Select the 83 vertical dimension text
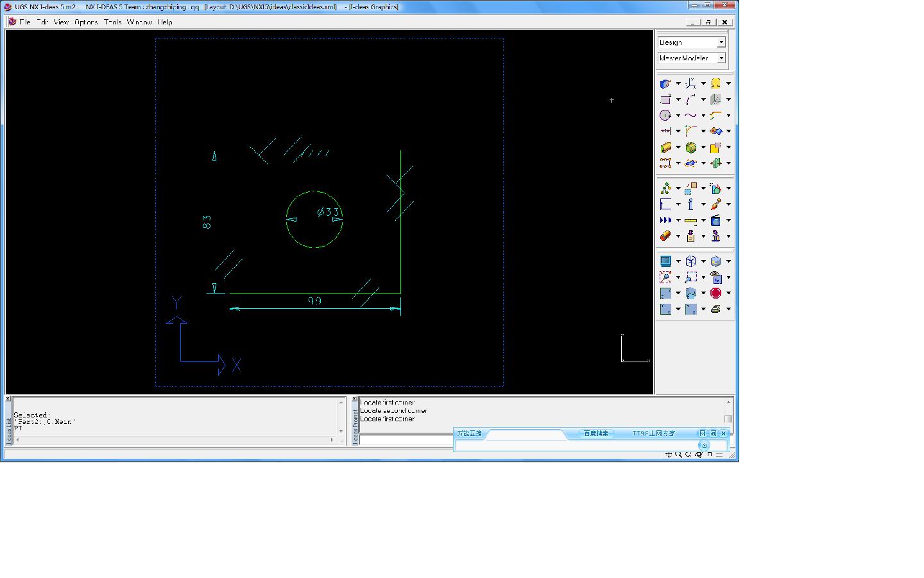Image resolution: width=924 pixels, height=578 pixels. point(207,222)
